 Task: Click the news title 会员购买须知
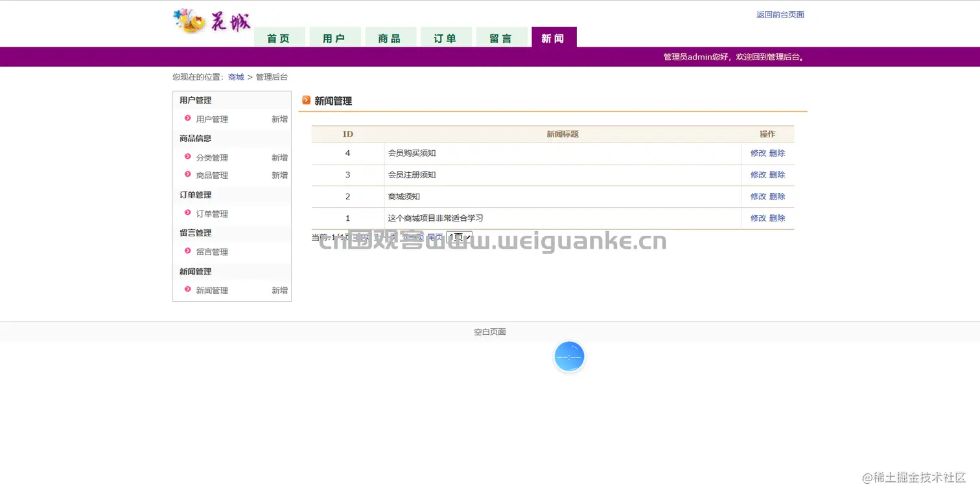[x=412, y=153]
